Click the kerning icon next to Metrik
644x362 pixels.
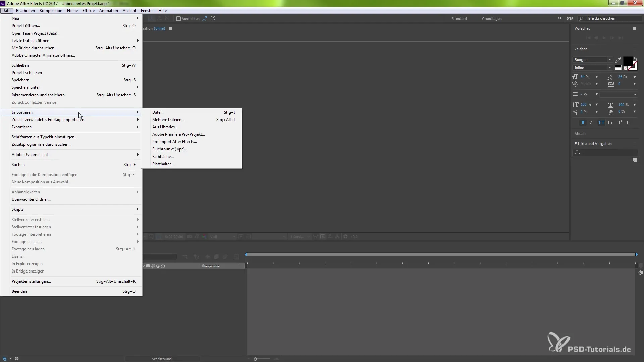click(575, 84)
